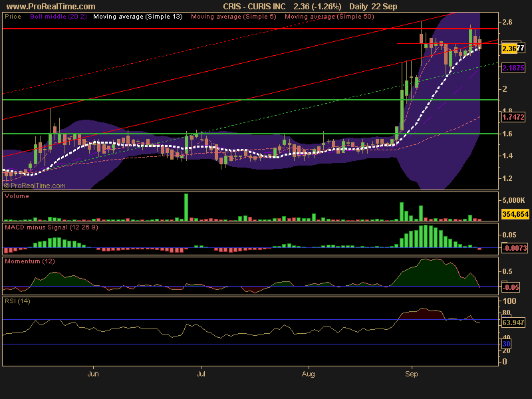Click the Jun date axis label
The image size is (532, 399).
click(x=93, y=374)
